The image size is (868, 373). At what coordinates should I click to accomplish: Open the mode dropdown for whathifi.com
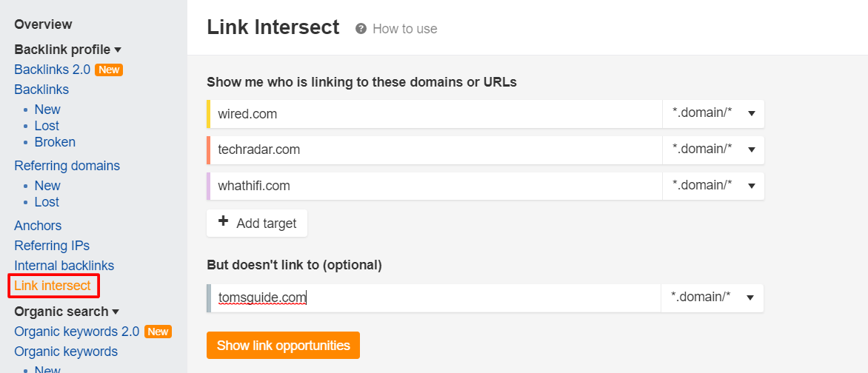click(713, 186)
